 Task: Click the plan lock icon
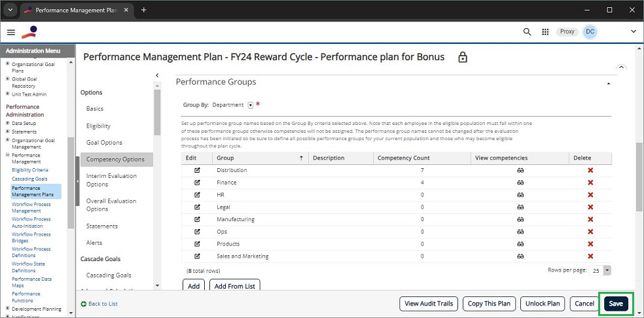[463, 57]
